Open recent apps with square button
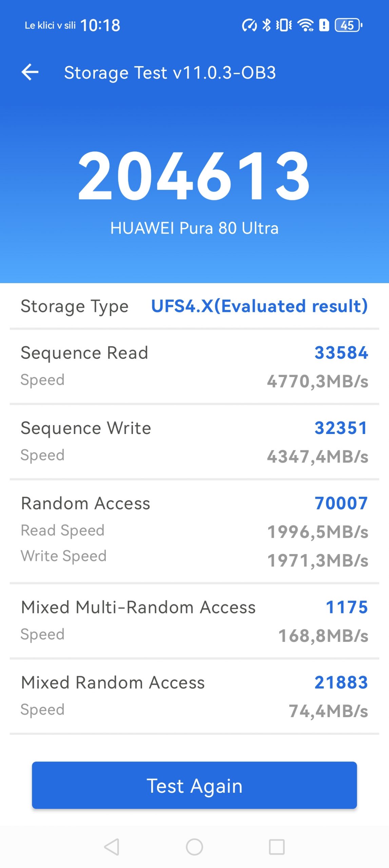The width and height of the screenshot is (389, 868). click(x=276, y=847)
